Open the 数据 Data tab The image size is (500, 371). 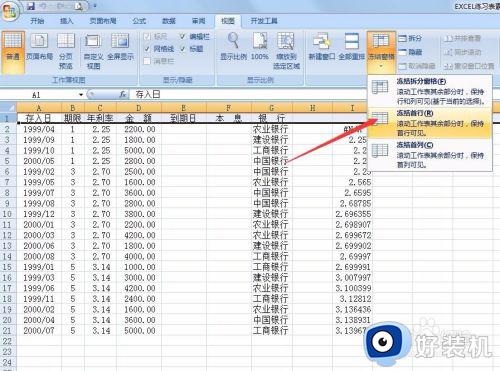coord(169,21)
